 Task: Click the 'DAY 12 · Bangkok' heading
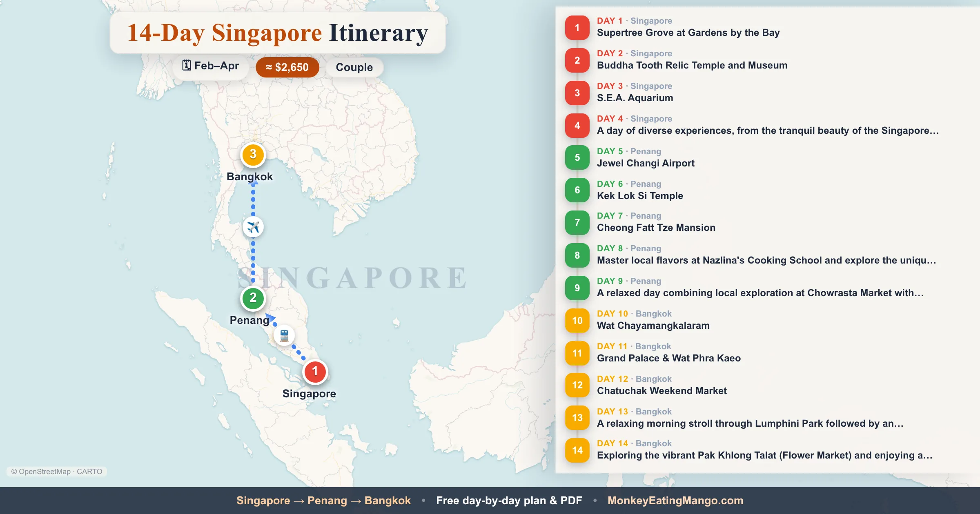tap(634, 379)
